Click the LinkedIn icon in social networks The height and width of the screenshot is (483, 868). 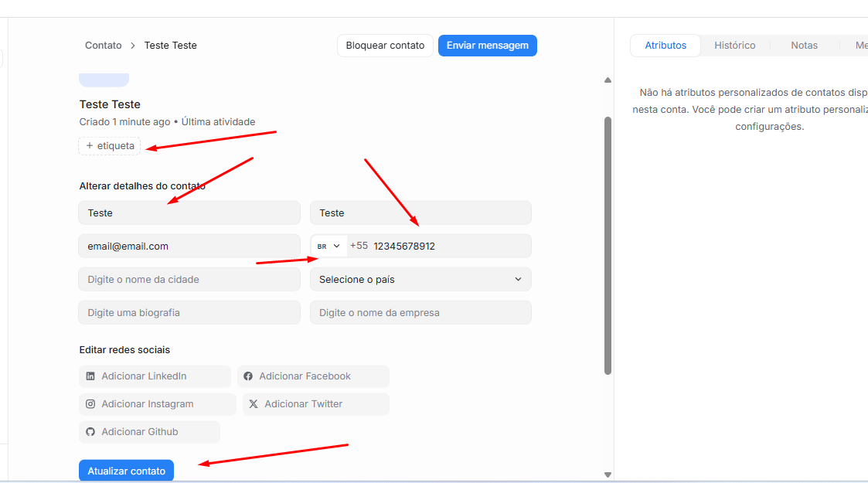pyautogui.click(x=90, y=376)
